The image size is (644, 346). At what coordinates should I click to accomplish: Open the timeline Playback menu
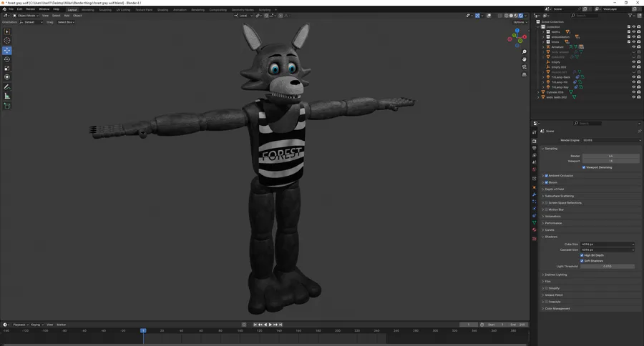20,325
